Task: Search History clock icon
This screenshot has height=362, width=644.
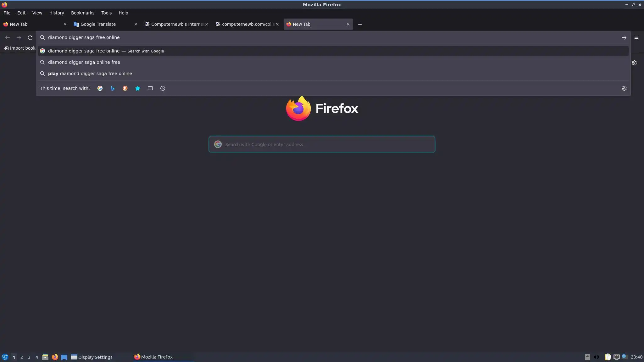Action: click(163, 88)
